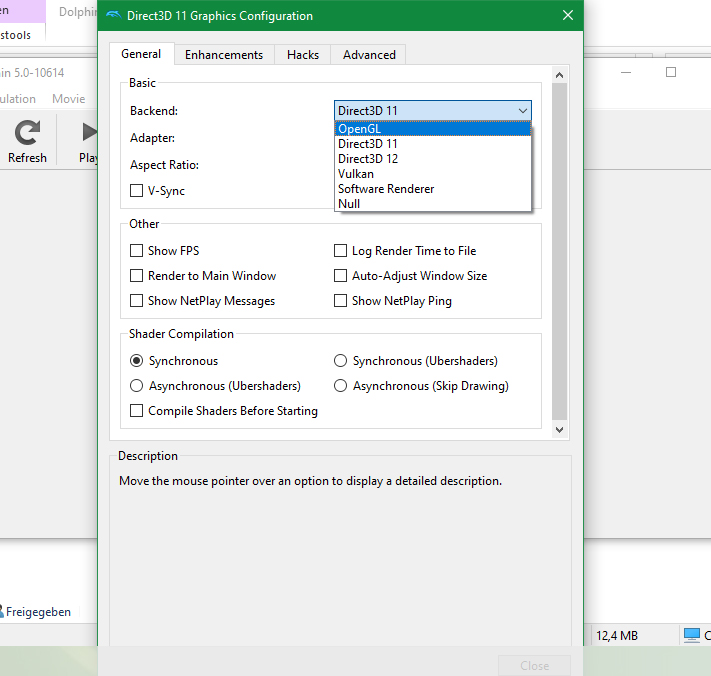Check Render to Main Window
The width and height of the screenshot is (711, 676).
[x=136, y=276]
